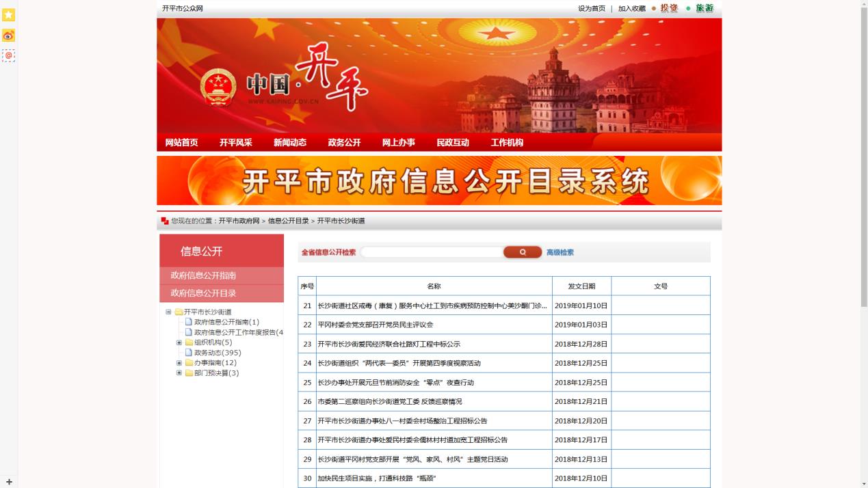This screenshot has width=868, height=488.
Task: Click 设为首页 link at top
Action: [x=591, y=9]
